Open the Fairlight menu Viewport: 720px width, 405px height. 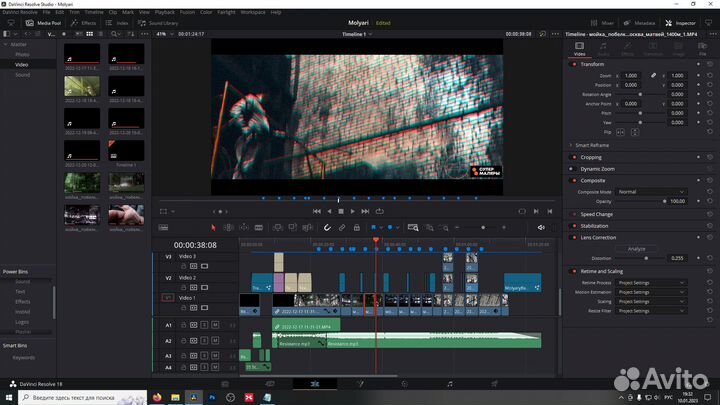[227, 12]
